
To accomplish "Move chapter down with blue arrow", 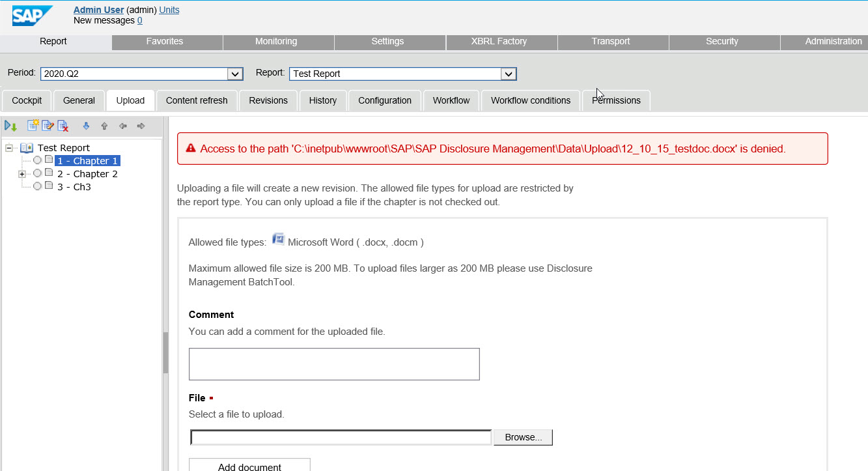I will point(86,126).
